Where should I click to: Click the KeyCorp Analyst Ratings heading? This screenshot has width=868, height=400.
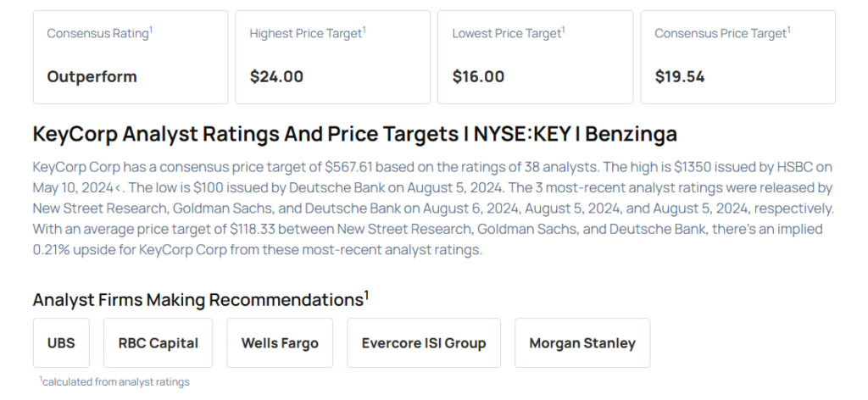click(x=354, y=134)
